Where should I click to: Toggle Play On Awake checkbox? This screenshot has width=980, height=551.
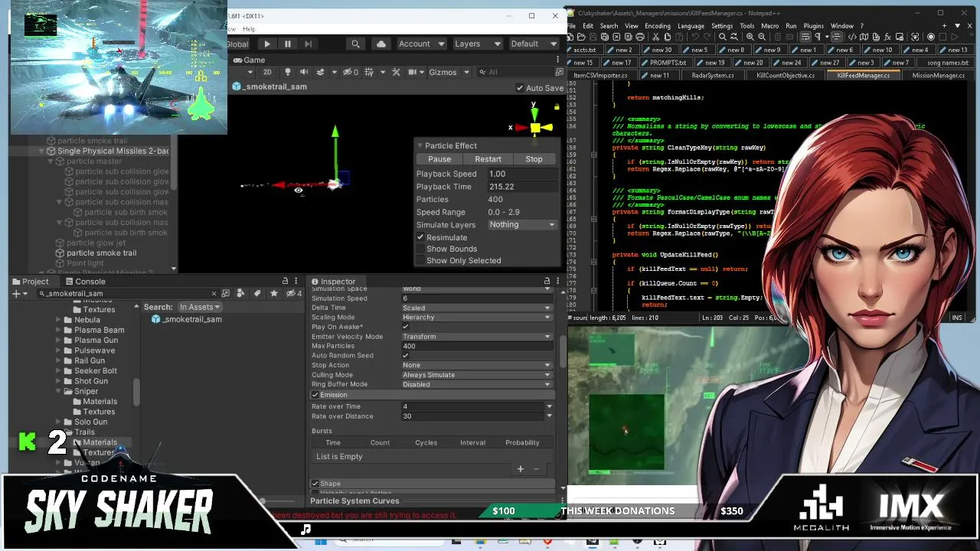(x=406, y=327)
